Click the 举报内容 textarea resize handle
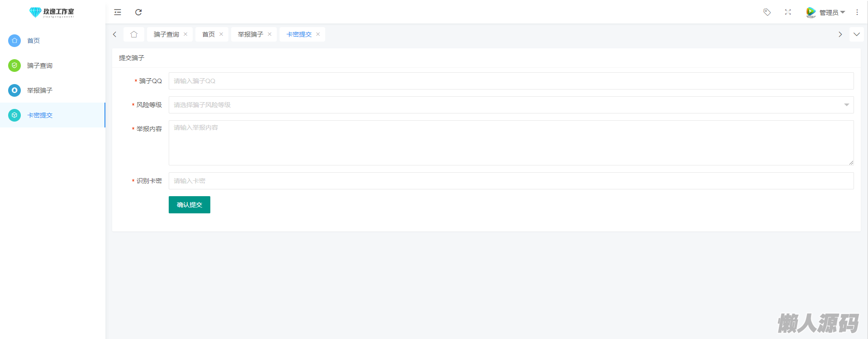The height and width of the screenshot is (339, 868). [851, 162]
